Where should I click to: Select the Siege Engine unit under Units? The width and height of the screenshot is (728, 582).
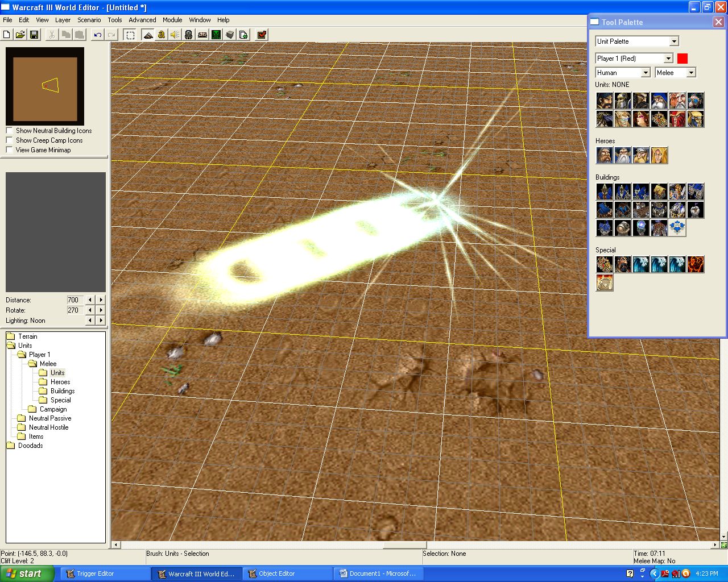(659, 119)
